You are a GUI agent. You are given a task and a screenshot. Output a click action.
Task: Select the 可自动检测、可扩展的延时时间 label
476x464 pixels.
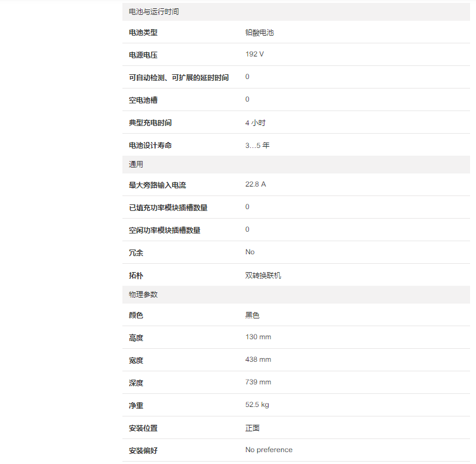click(179, 77)
